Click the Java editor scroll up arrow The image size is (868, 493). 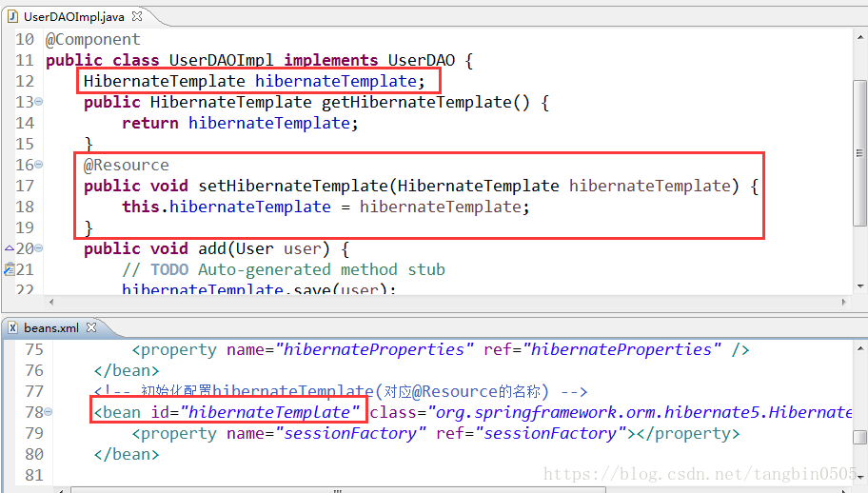[860, 38]
